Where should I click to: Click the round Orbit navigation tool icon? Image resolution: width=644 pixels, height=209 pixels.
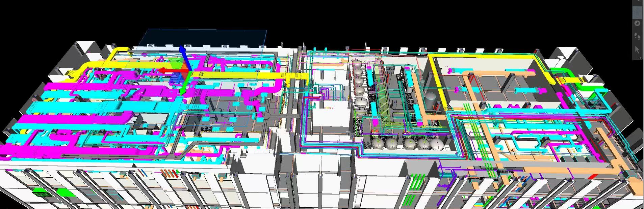coord(637,23)
